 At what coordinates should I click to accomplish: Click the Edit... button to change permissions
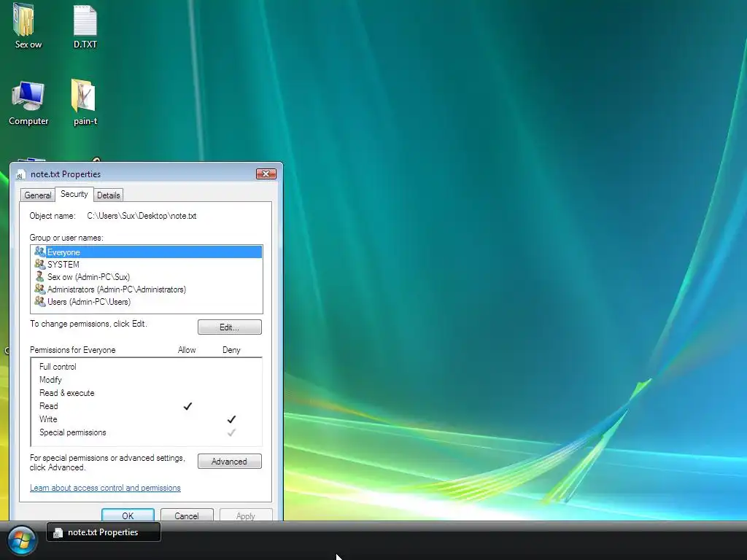(x=230, y=327)
